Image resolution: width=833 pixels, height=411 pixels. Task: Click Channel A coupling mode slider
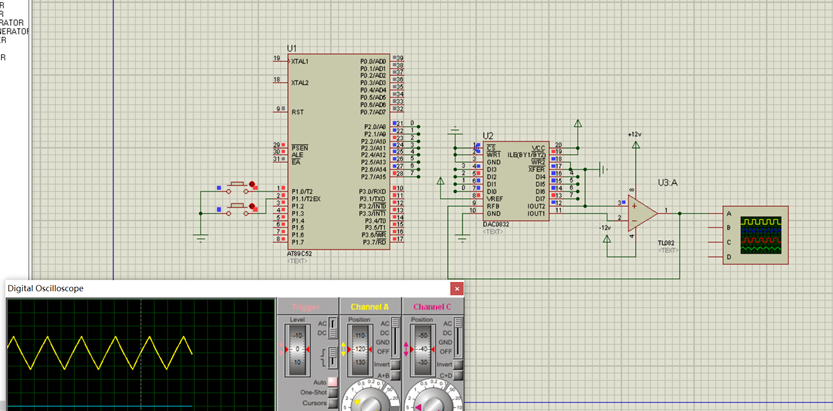[395, 337]
